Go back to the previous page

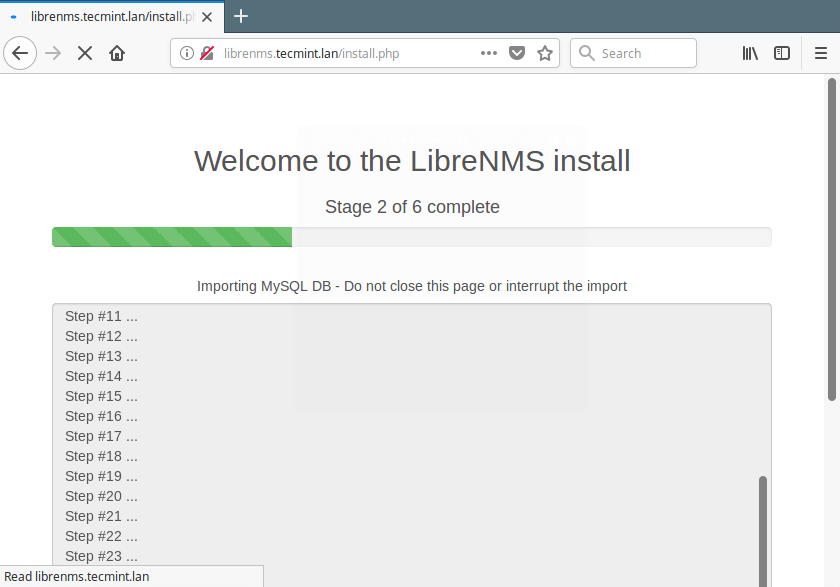20,53
